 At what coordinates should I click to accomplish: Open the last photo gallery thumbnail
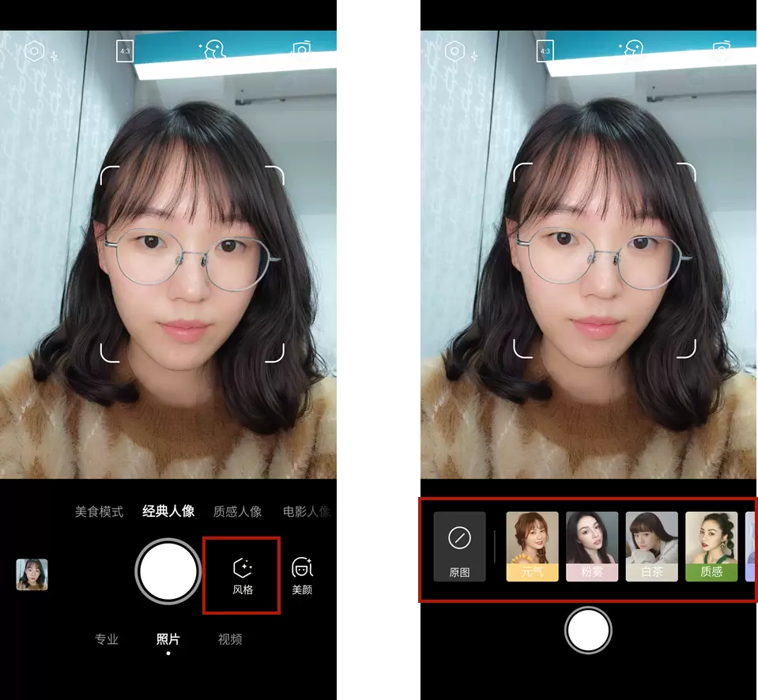[32, 574]
